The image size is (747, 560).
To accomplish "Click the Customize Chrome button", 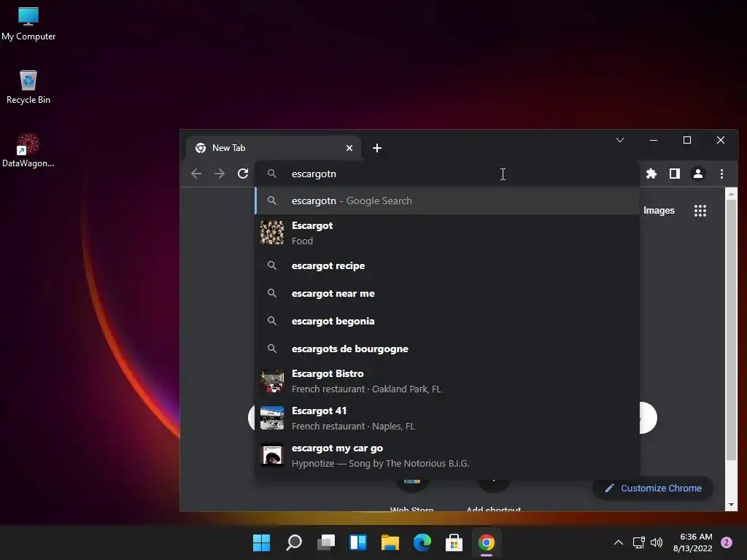I will point(653,488).
